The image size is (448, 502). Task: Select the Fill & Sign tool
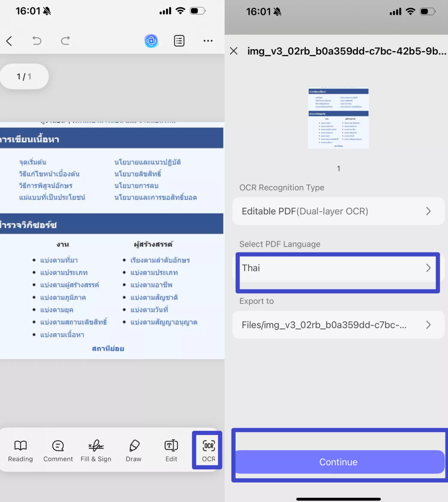coord(96,451)
